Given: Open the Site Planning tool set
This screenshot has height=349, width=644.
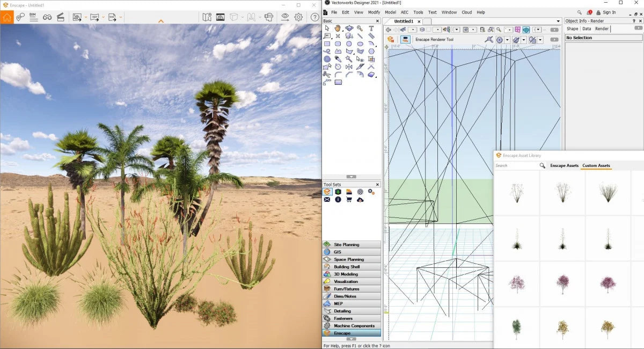Looking at the screenshot, I should [352, 245].
